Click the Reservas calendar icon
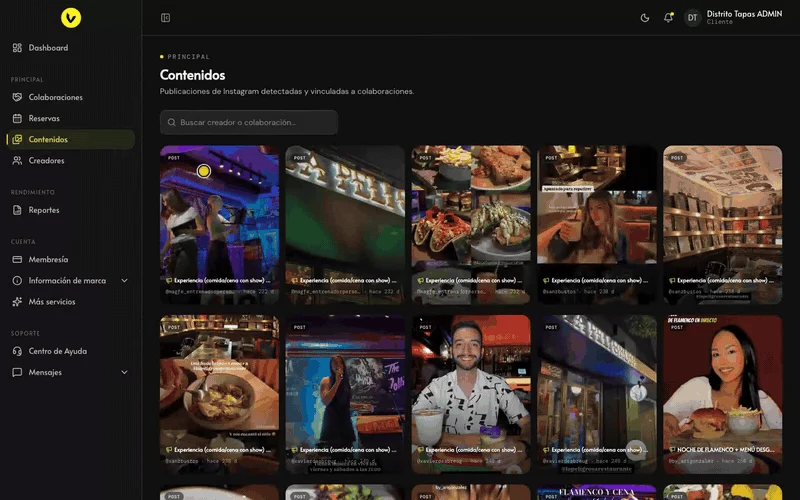The image size is (800, 500). click(x=17, y=118)
